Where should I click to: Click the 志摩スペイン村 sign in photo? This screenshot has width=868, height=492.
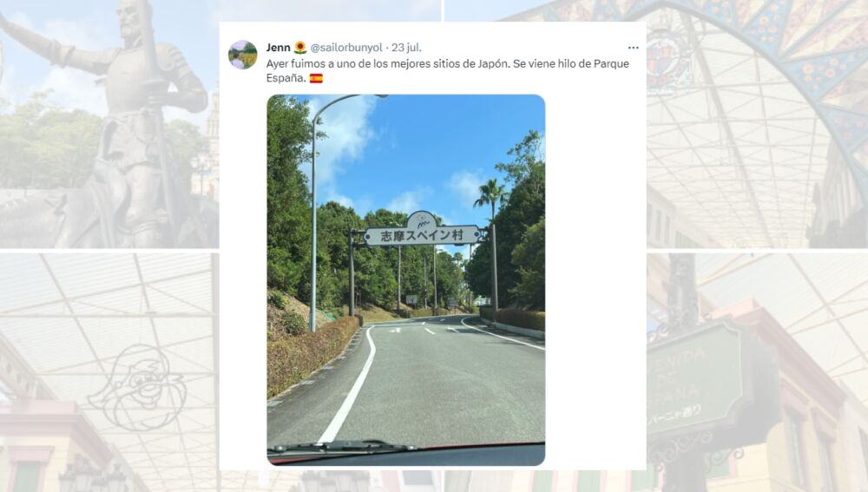coord(423,235)
